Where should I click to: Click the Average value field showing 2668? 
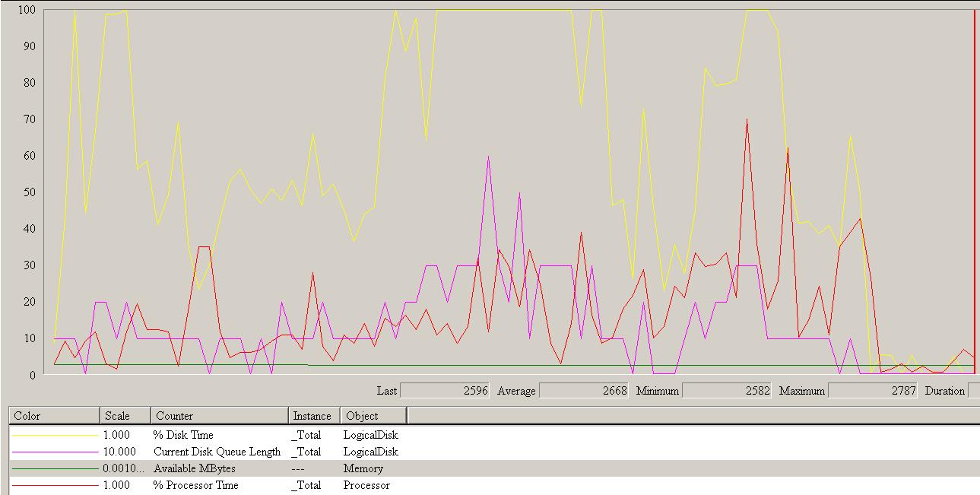click(584, 391)
